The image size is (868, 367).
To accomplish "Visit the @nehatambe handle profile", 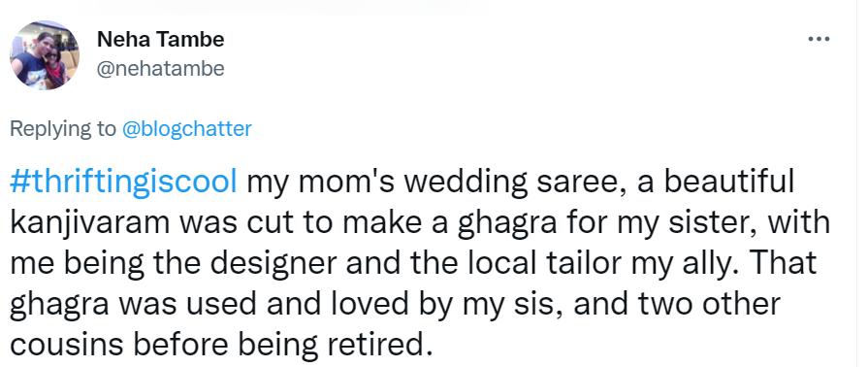I will (x=161, y=69).
